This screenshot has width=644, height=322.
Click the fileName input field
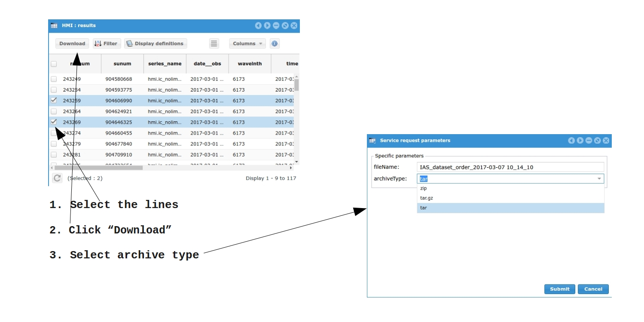point(510,167)
